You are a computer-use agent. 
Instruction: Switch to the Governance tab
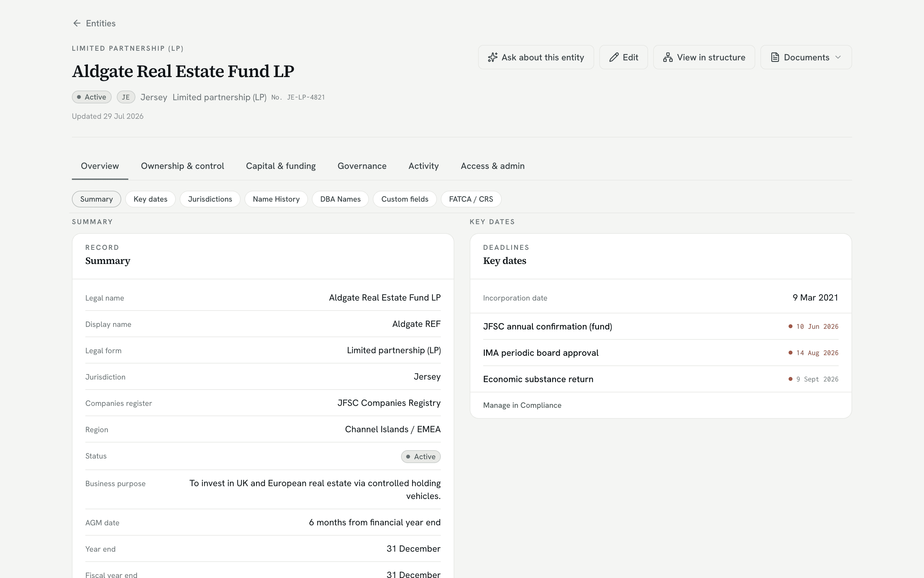pyautogui.click(x=362, y=166)
